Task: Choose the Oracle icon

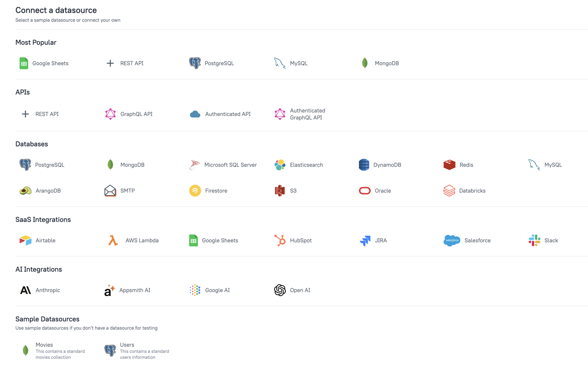Action: (x=365, y=190)
